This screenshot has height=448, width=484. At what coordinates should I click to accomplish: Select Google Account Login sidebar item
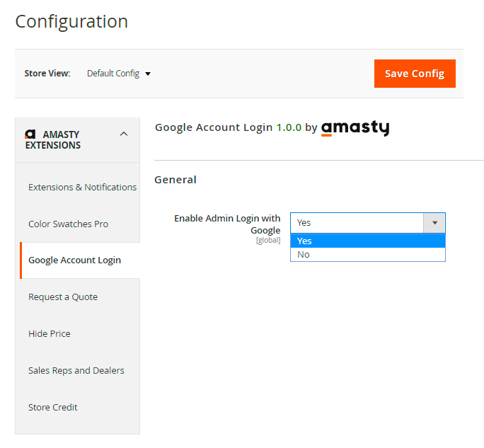pyautogui.click(x=74, y=260)
